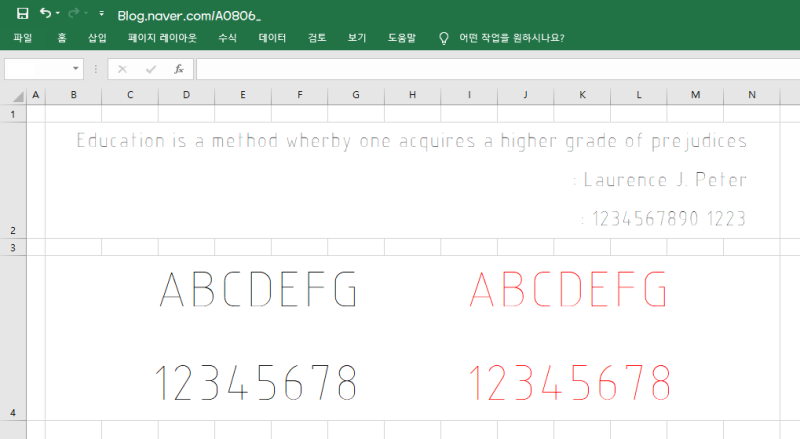Click the Cancel X icon in formula bar
Viewport: 800px width, 439px height.
(122, 69)
